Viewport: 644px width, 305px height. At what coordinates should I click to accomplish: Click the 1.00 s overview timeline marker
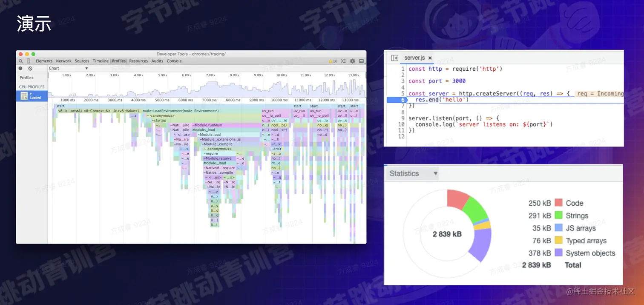pos(66,75)
